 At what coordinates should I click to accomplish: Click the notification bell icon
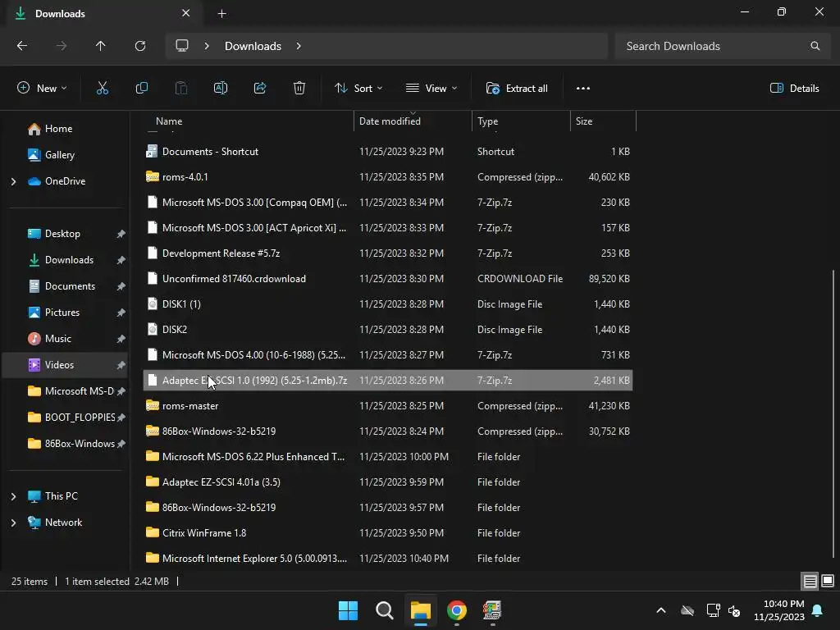[818, 610]
